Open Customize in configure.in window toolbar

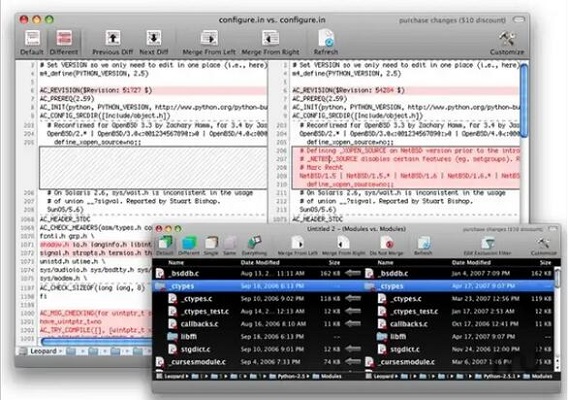click(x=507, y=42)
